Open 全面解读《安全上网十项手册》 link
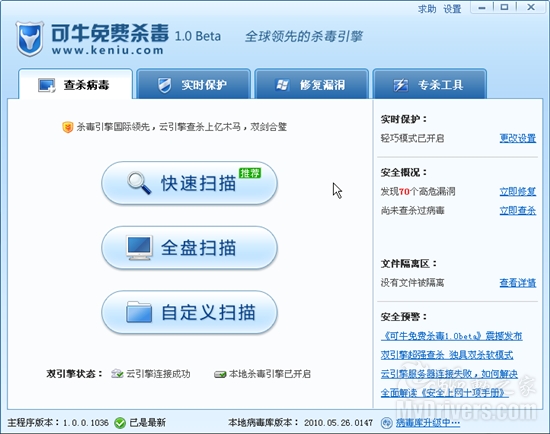This screenshot has width=550, height=434. click(x=445, y=393)
